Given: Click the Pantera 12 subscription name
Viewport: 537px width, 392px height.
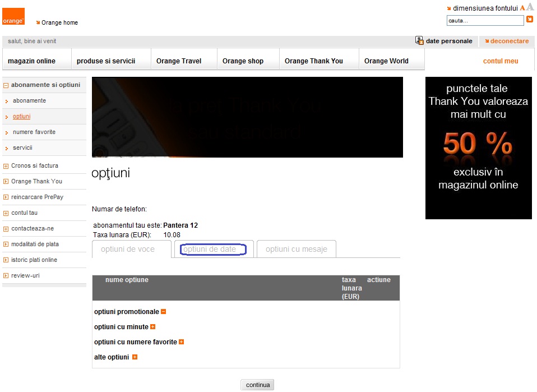Looking at the screenshot, I should (x=180, y=225).
